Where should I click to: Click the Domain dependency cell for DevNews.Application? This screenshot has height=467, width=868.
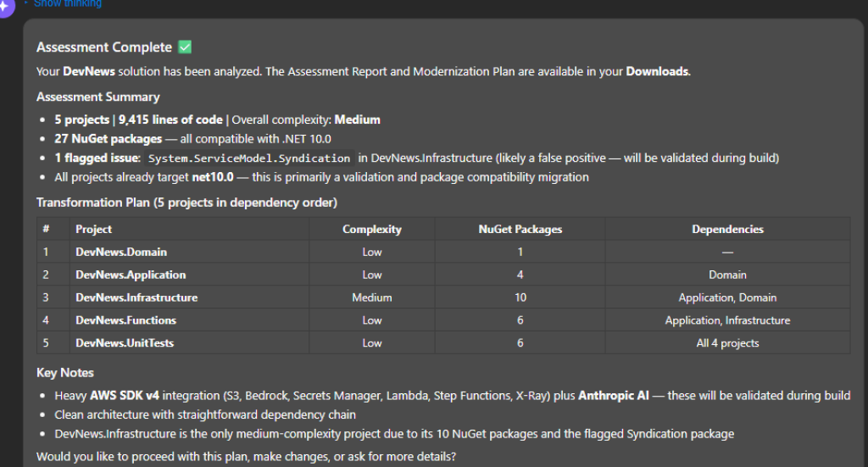point(727,275)
